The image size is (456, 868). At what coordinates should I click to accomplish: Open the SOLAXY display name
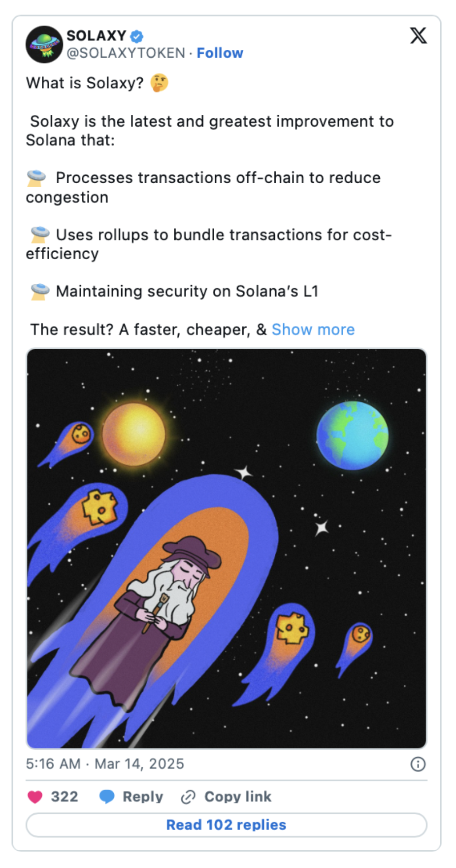pos(97,36)
